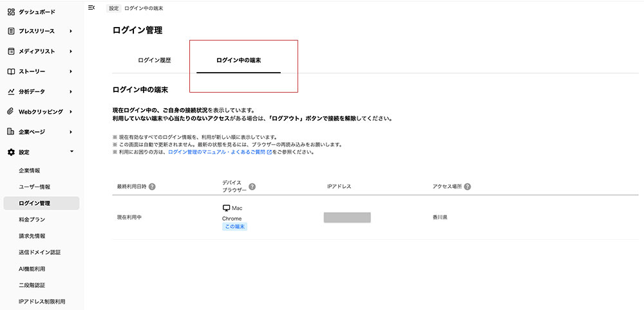Click help icon beside 最終利用日時
This screenshot has height=310, width=644.
point(152,187)
